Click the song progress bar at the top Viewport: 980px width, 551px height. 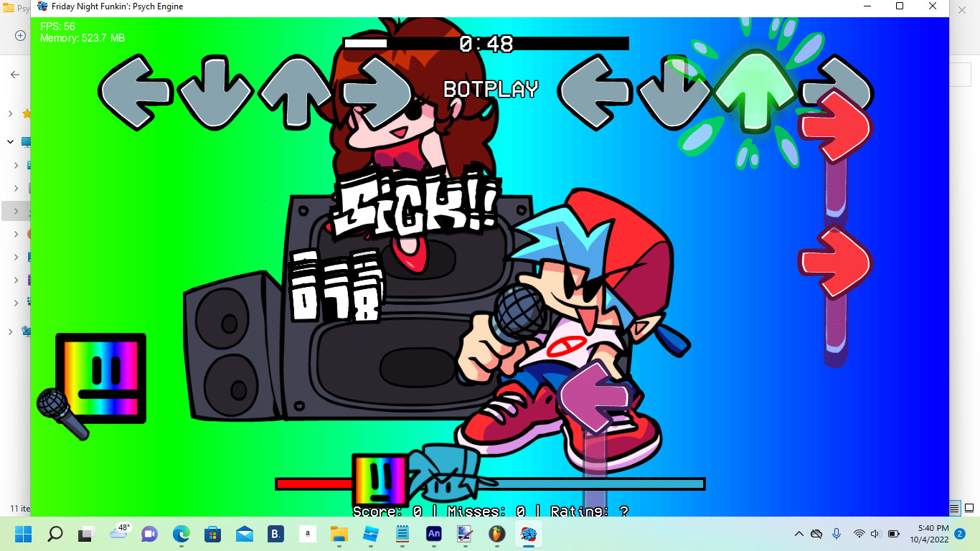(x=488, y=44)
